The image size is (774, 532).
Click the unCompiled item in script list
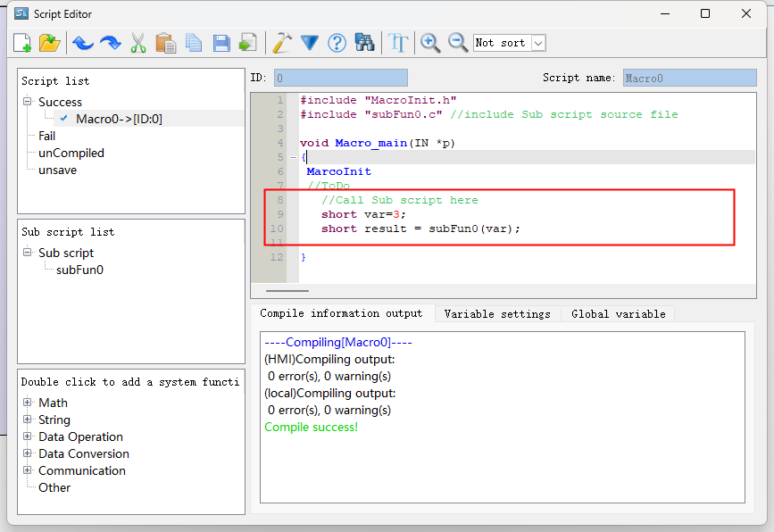(x=71, y=153)
